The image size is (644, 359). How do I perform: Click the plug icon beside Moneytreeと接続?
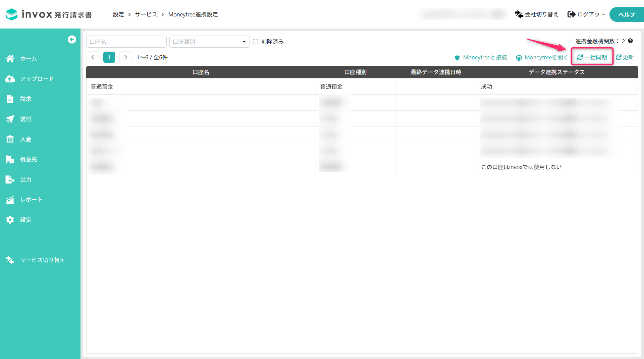(x=457, y=58)
